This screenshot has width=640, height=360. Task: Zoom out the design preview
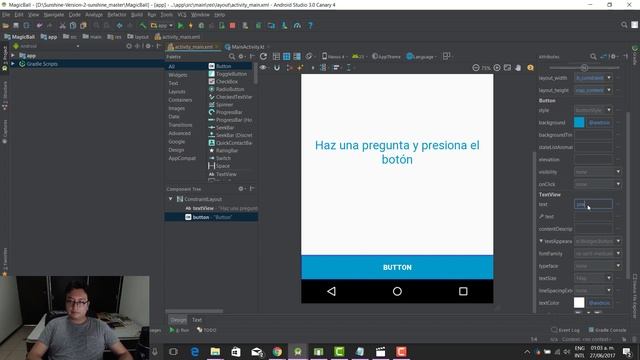tap(476, 68)
